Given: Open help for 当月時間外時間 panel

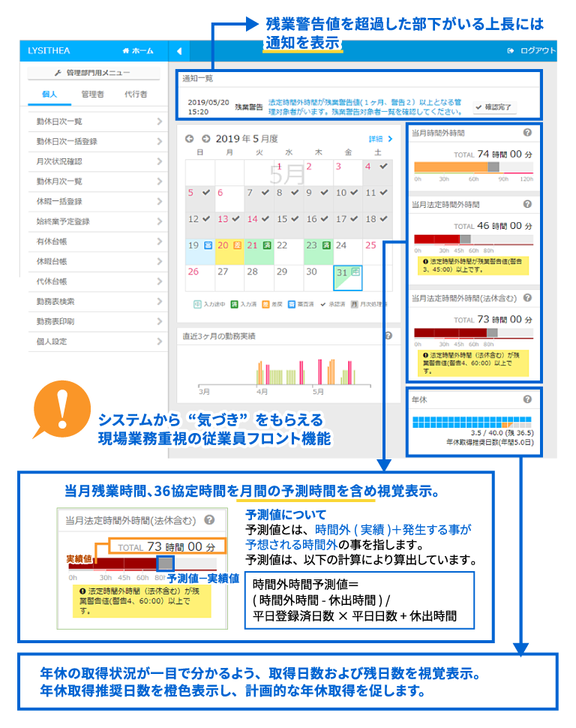Looking at the screenshot, I should click(527, 132).
